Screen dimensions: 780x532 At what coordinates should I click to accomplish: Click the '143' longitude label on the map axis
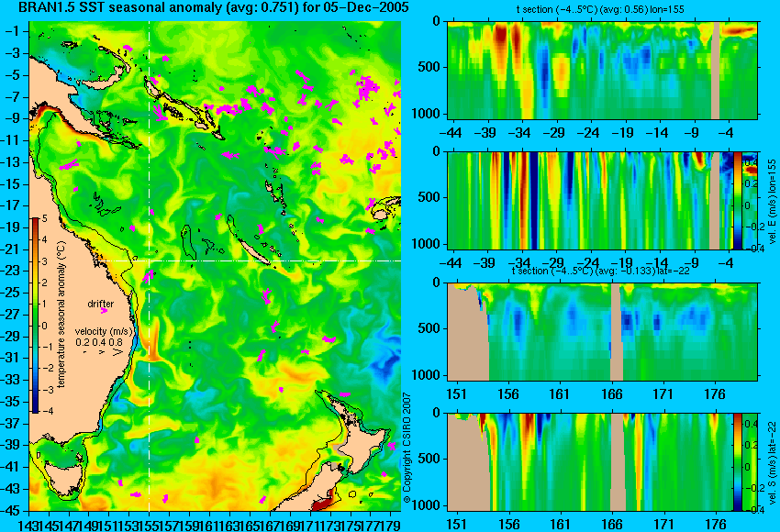[28, 525]
